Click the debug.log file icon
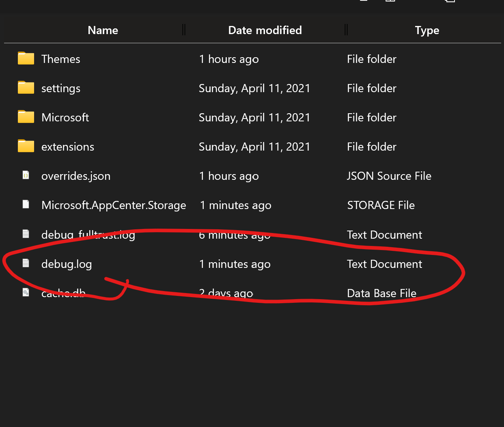The image size is (504, 427). point(26,263)
